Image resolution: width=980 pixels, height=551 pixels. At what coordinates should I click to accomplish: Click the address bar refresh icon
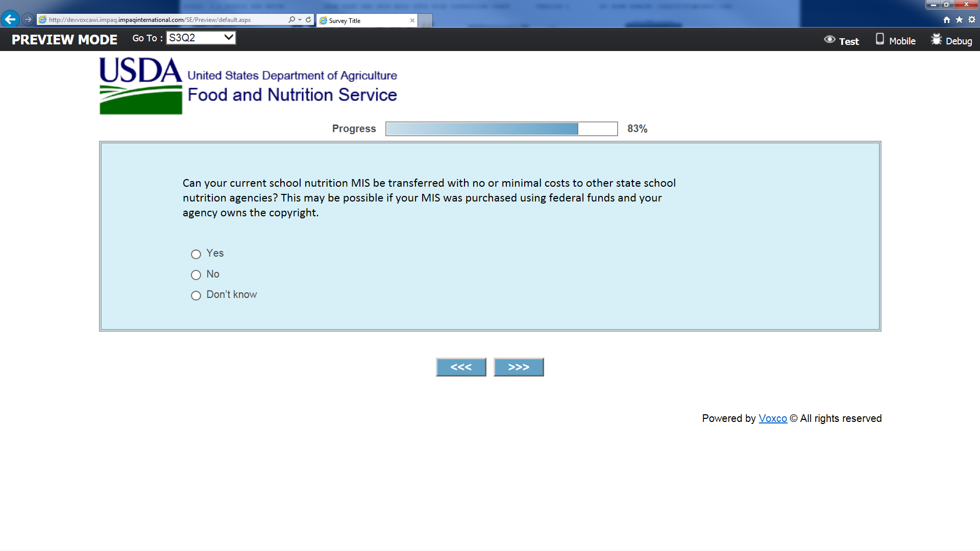(308, 19)
